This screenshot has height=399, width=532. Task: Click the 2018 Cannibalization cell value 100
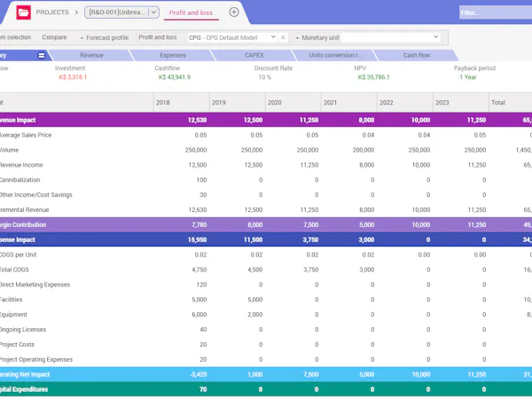pos(201,180)
